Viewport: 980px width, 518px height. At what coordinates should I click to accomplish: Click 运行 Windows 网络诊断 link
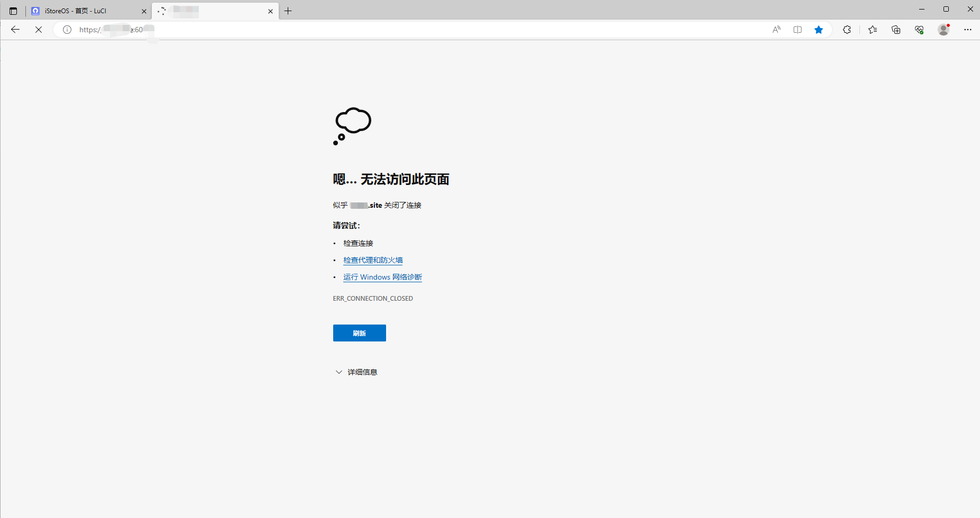point(382,277)
